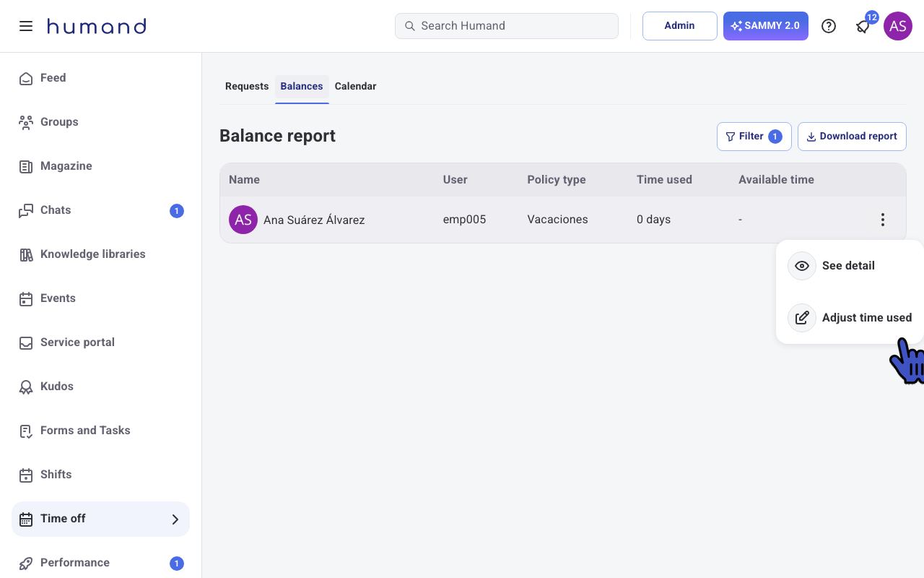This screenshot has height=578, width=924.
Task: Open Magazine in the sidebar
Action: [x=100, y=166]
